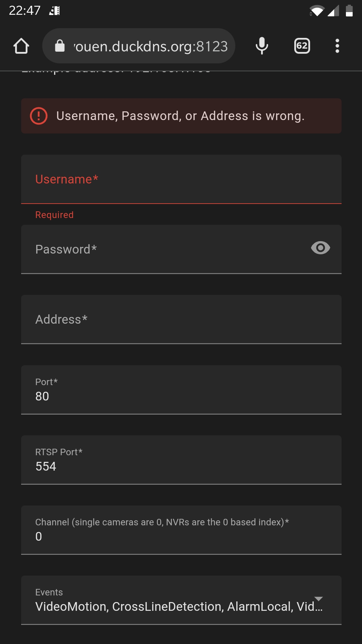The width and height of the screenshot is (362, 644).
Task: Activate the voice search microphone
Action: [x=262, y=46]
